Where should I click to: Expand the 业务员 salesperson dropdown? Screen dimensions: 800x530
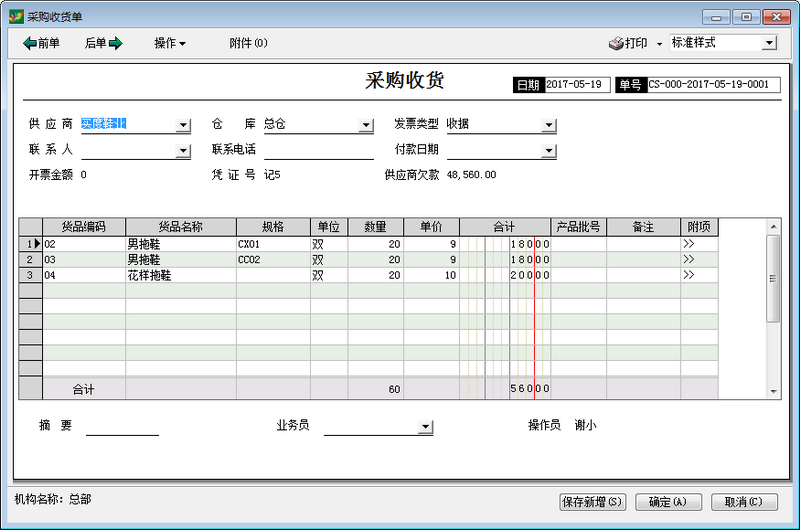[x=425, y=426]
